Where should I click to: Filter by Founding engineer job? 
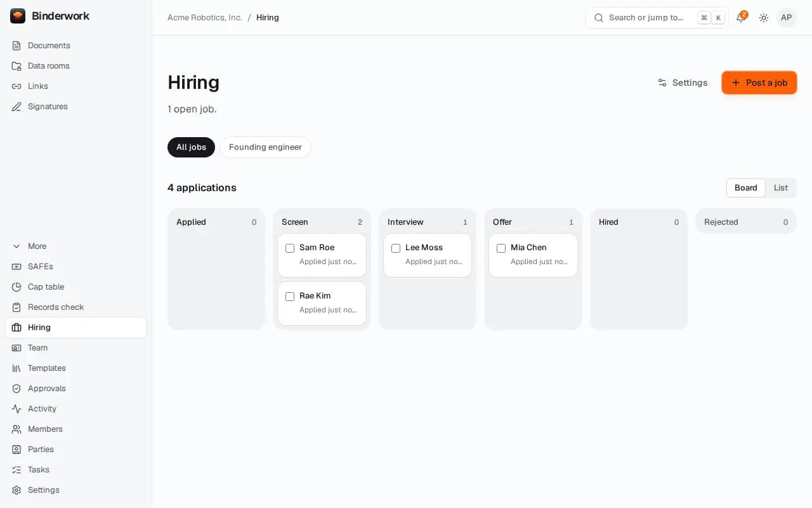[265, 147]
